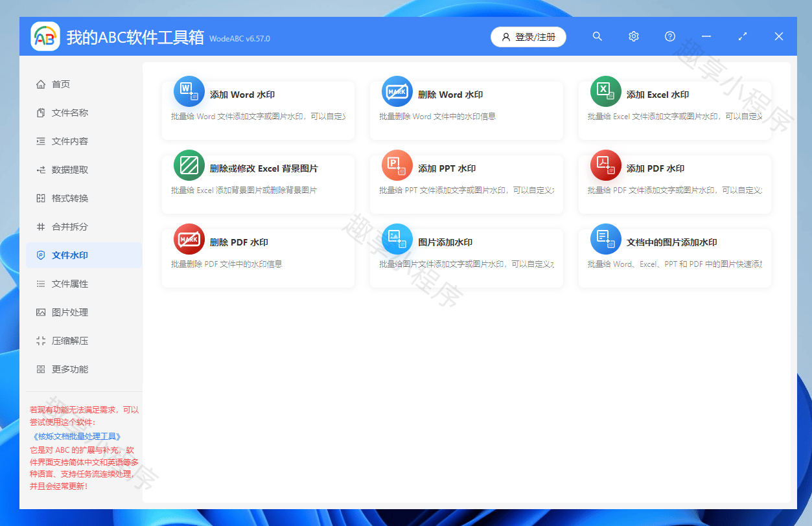Click the Delete Word watermark MARK icon

click(397, 91)
